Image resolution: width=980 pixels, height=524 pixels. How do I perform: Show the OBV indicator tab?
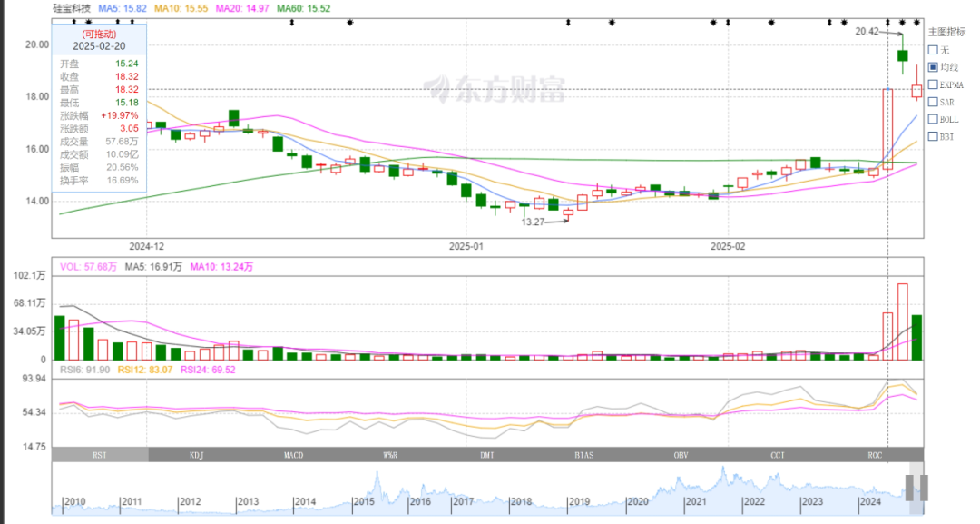coord(681,455)
